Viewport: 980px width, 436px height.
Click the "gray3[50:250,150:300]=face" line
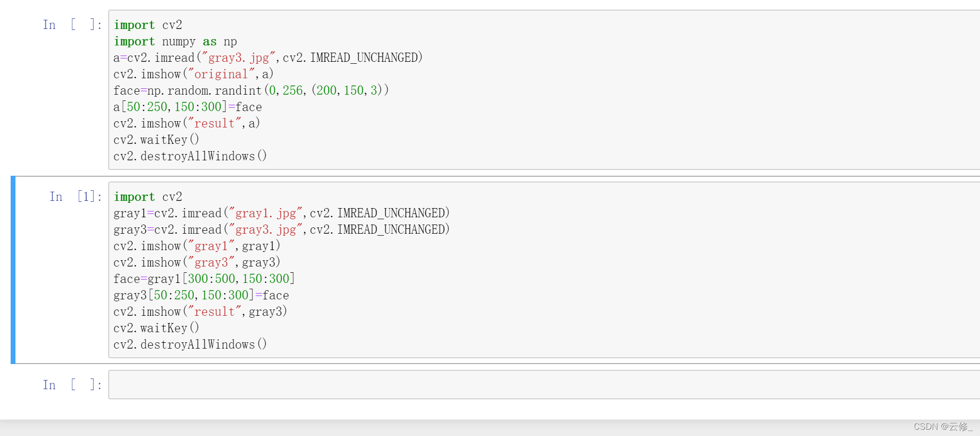tap(201, 295)
